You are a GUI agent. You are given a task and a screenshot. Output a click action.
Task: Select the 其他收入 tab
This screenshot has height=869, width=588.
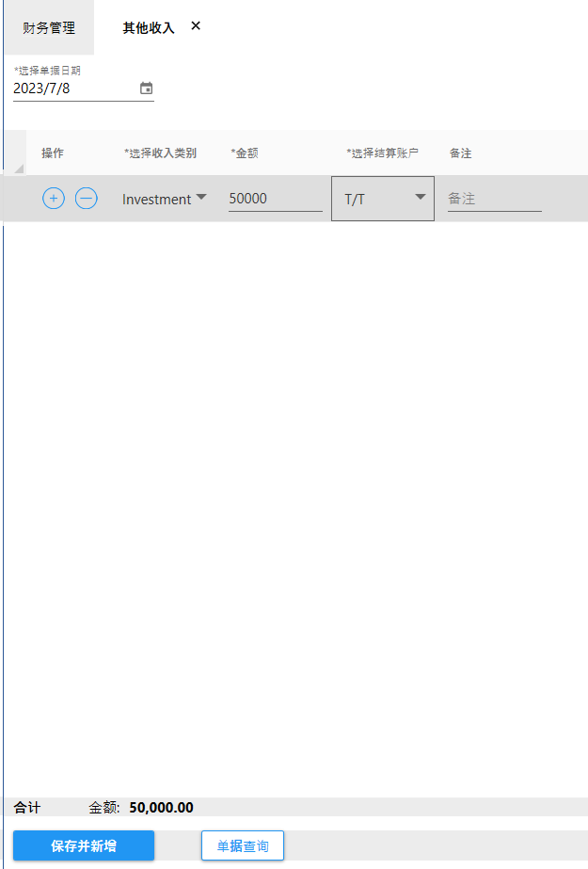(x=149, y=28)
